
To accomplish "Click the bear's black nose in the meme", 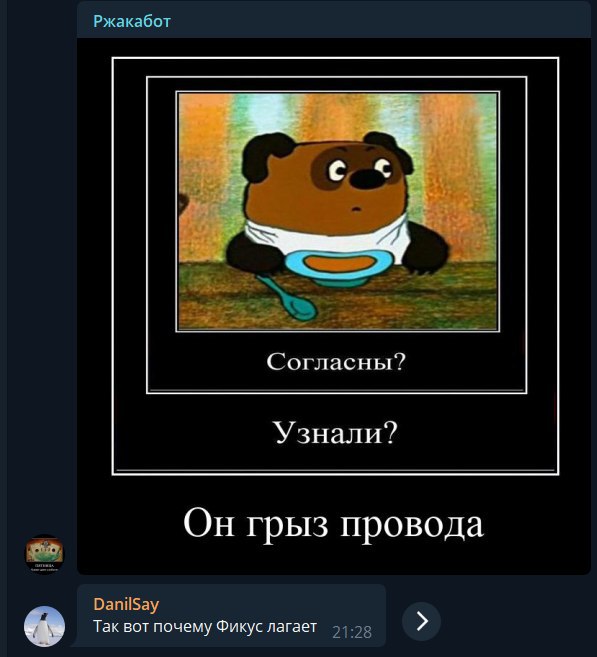I will pyautogui.click(x=365, y=179).
